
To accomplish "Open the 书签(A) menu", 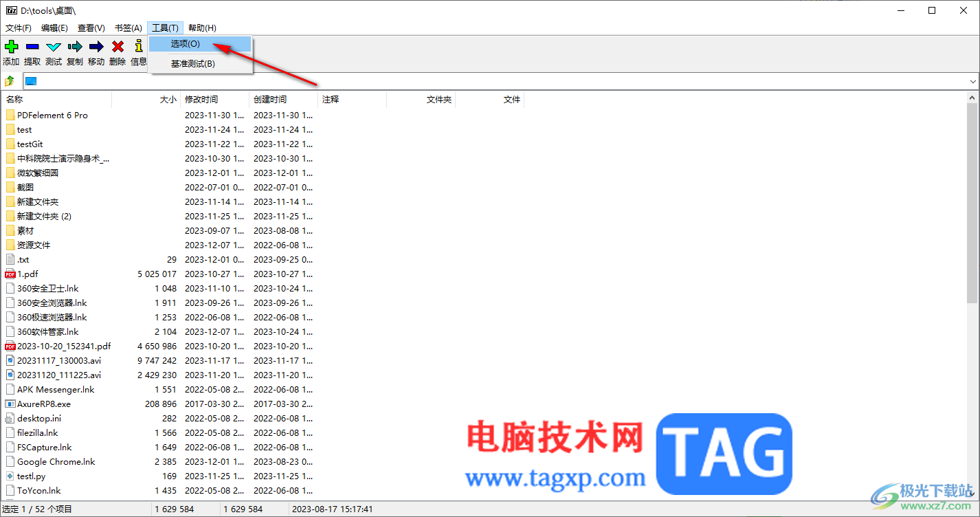I will pyautogui.click(x=128, y=28).
